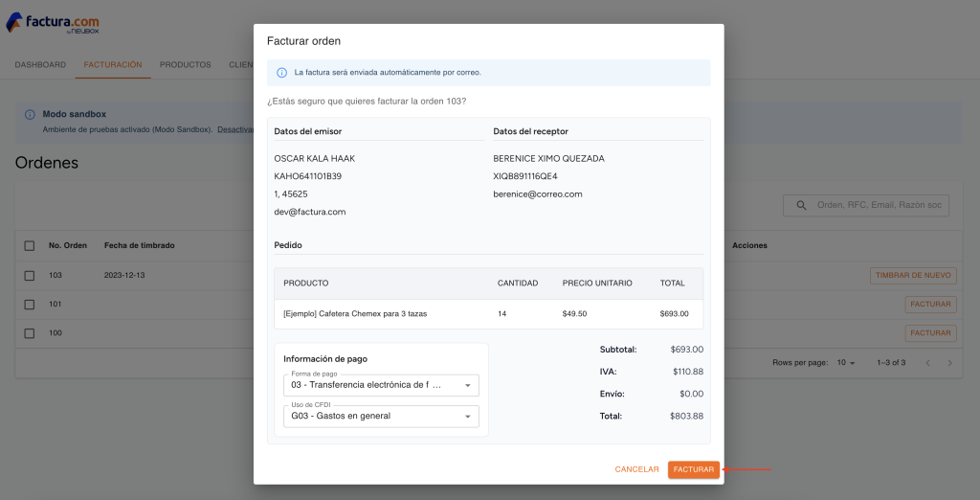Click the search magnifier icon
This screenshot has width=980, height=500.
[x=801, y=205]
